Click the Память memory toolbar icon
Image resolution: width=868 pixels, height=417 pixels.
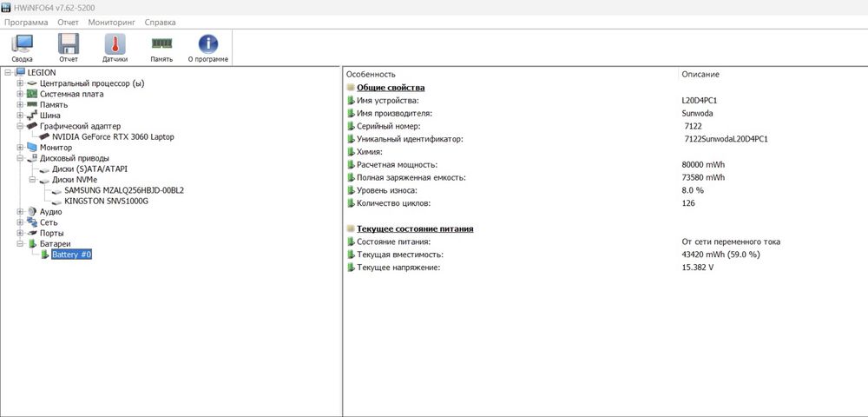click(x=161, y=48)
